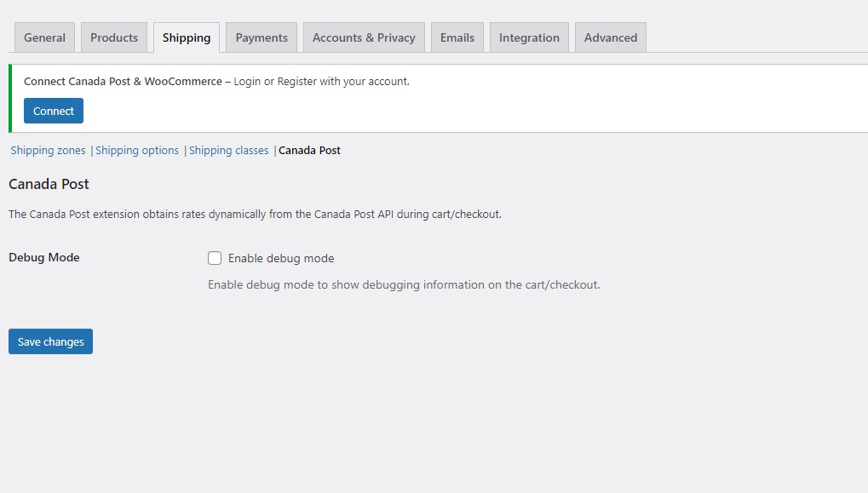868x493 pixels.
Task: Switch to the Integration tab
Action: (529, 37)
